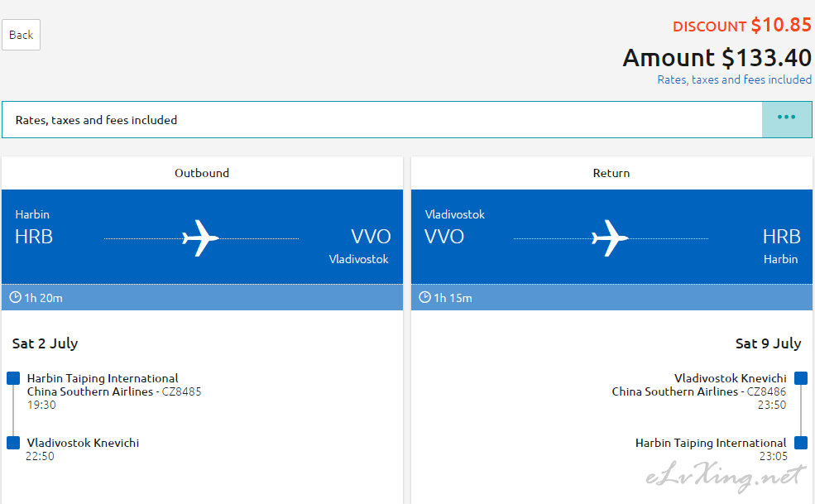Click the outbound 1h 20m clock icon
This screenshot has width=815, height=504.
click(x=16, y=297)
